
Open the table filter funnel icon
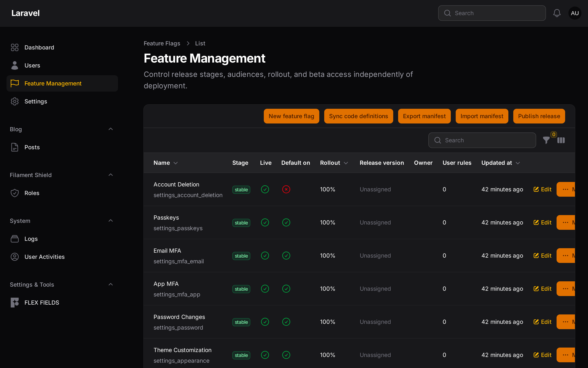546,140
